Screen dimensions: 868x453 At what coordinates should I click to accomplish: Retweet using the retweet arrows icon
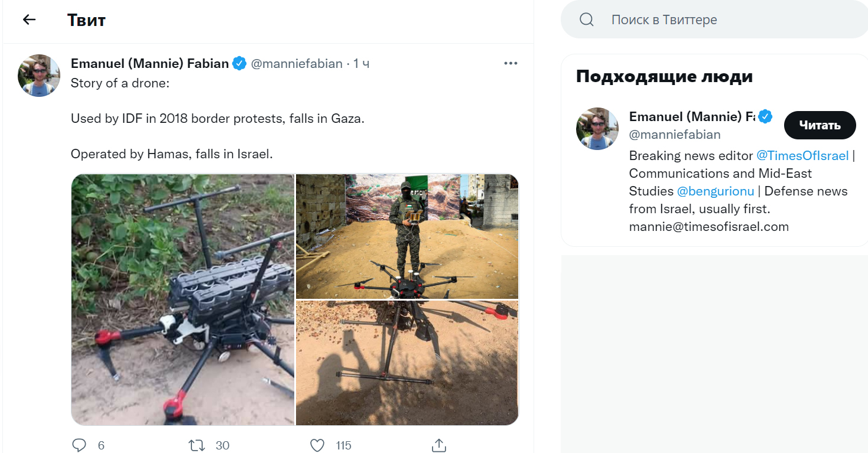pyautogui.click(x=197, y=445)
